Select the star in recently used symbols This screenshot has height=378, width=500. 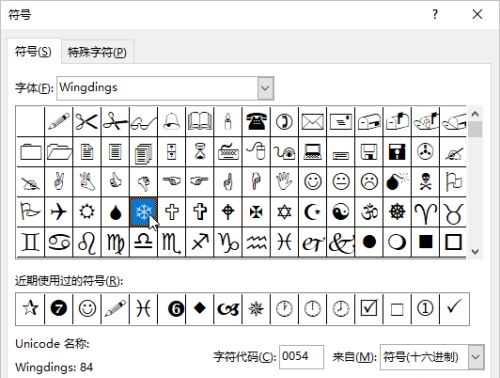[30, 308]
